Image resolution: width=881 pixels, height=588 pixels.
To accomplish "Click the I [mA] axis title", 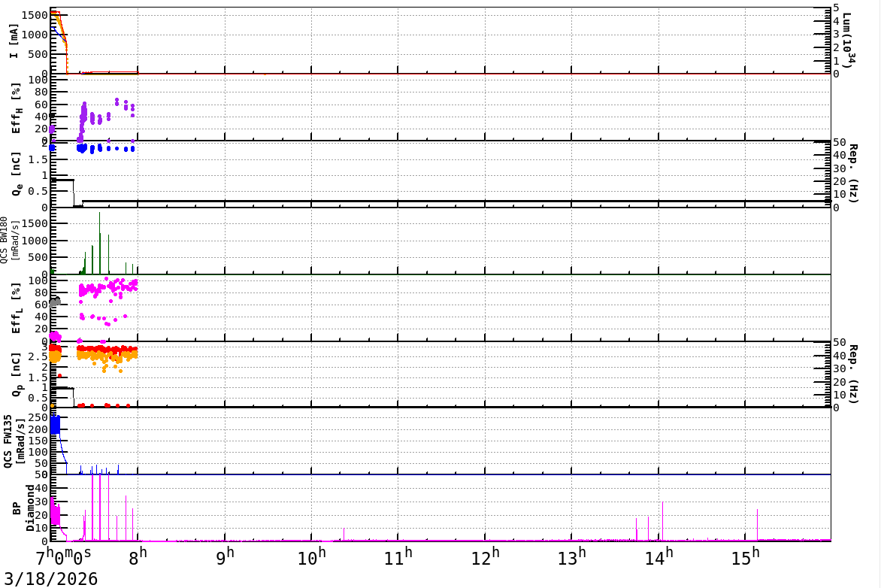I will 14,41.
